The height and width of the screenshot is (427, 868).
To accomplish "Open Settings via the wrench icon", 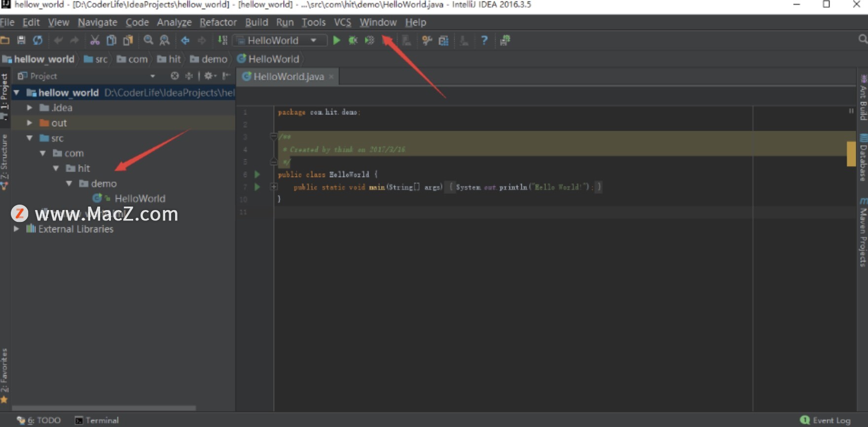I will tap(427, 40).
